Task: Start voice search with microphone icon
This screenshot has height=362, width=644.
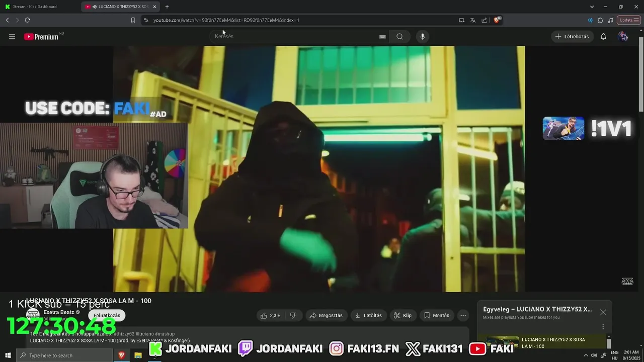Action: click(423, 36)
